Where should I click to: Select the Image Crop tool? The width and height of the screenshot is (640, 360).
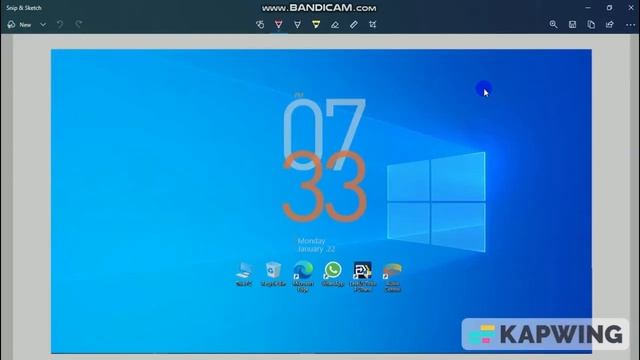click(372, 24)
